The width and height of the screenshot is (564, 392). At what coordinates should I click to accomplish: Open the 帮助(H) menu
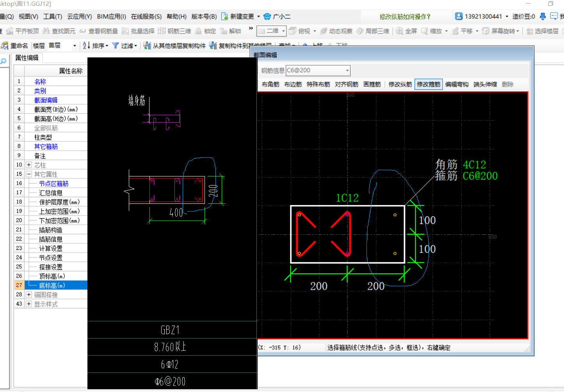pos(176,16)
